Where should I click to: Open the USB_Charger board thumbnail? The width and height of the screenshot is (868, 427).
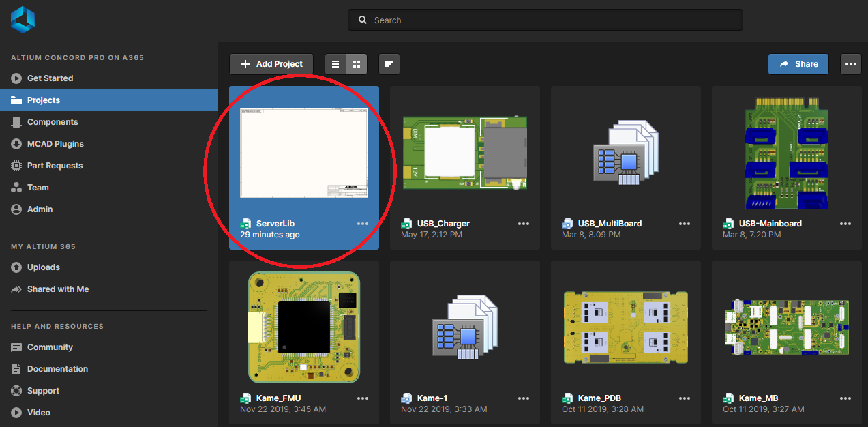[465, 153]
